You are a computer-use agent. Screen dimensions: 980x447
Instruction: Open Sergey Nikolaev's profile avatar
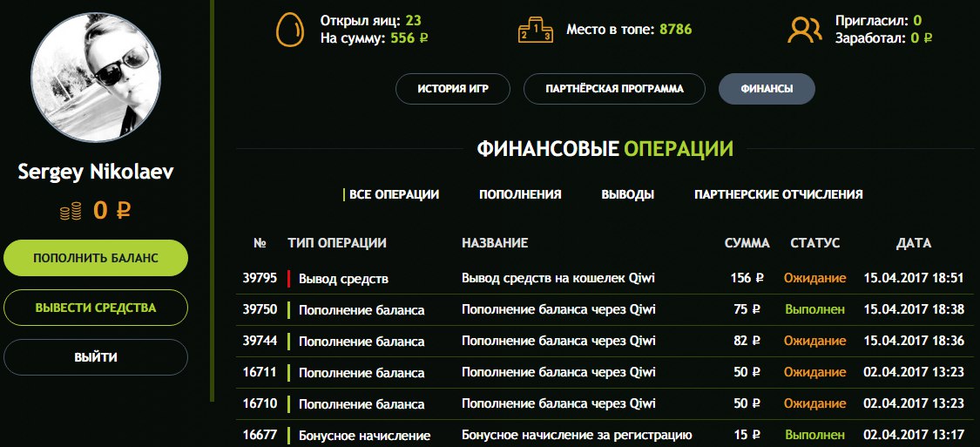click(96, 77)
